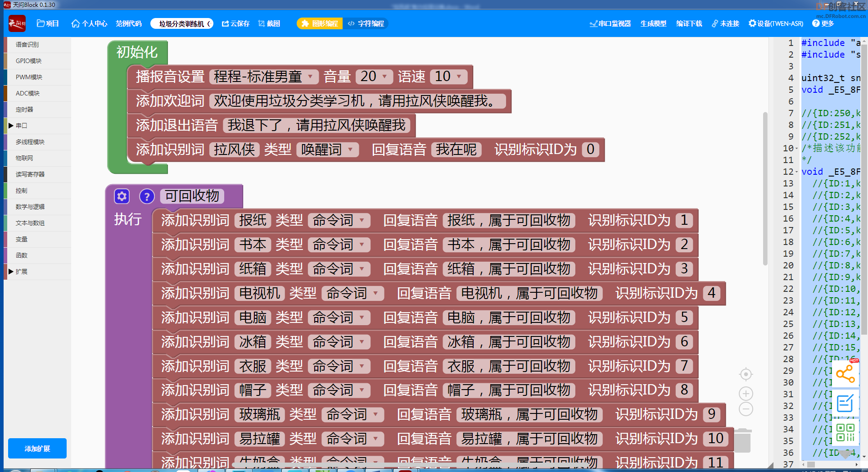Open 音量 20 dropdown

click(x=374, y=77)
